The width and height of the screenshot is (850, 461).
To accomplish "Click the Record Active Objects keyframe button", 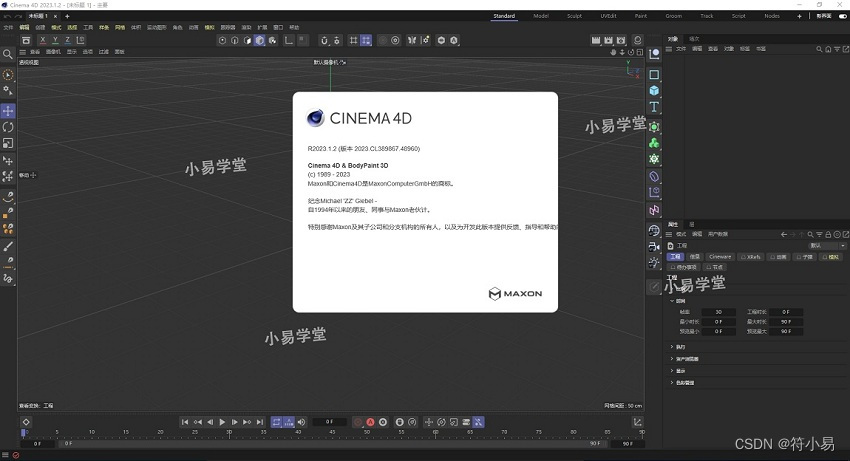I will 358,422.
